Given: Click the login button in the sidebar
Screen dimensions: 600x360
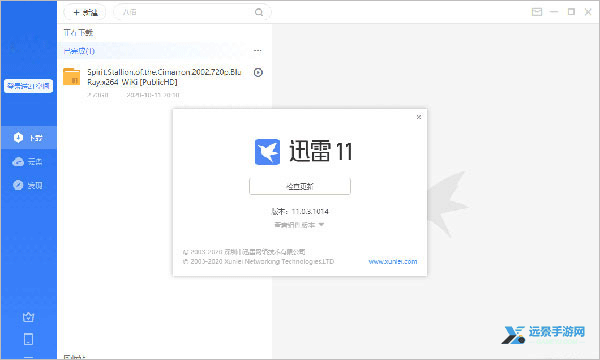Looking at the screenshot, I should (x=29, y=86).
